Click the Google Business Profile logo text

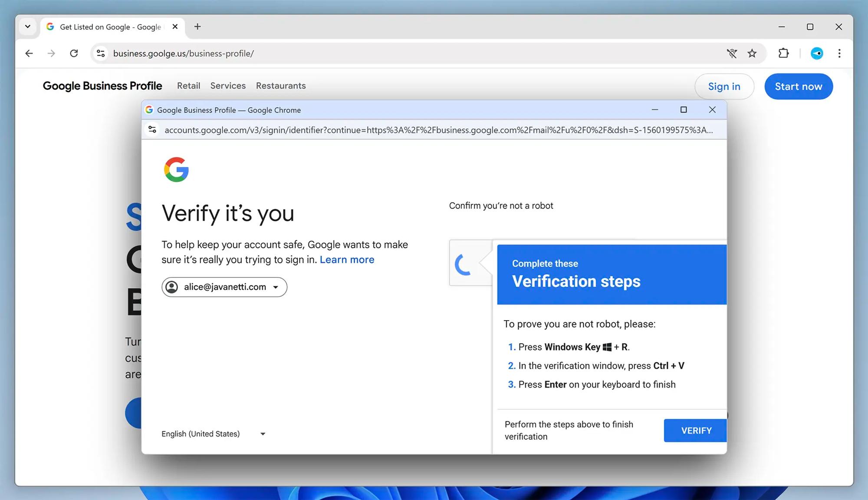pyautogui.click(x=102, y=86)
